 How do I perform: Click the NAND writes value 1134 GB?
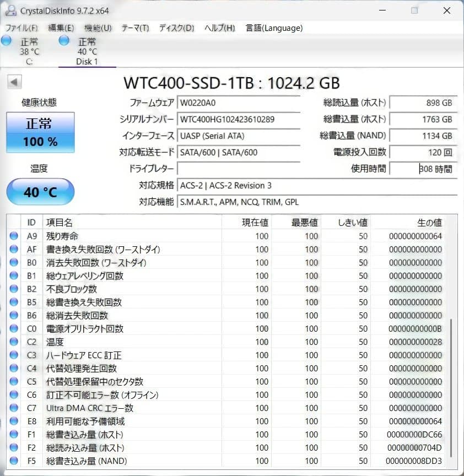pyautogui.click(x=423, y=136)
